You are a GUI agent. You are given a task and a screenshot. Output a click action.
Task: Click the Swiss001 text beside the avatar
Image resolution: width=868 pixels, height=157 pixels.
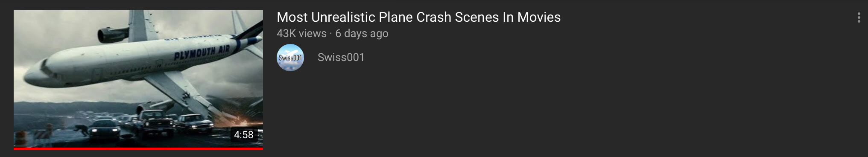click(341, 57)
